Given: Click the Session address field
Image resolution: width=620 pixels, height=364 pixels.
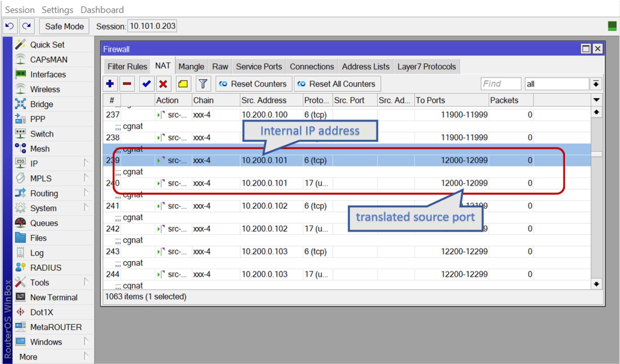Looking at the screenshot, I should tap(152, 26).
